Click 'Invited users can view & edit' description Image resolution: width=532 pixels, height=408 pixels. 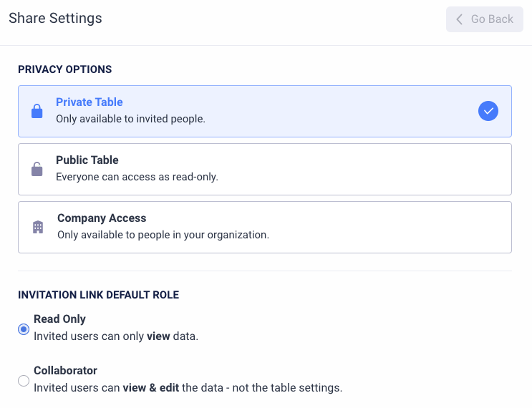(x=188, y=388)
